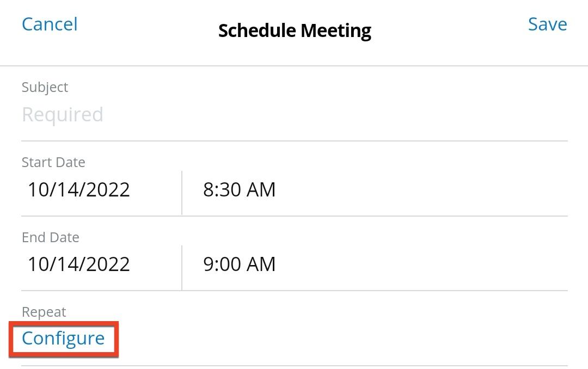Click the divider between end date and time
This screenshot has width=588, height=369.
182,267
